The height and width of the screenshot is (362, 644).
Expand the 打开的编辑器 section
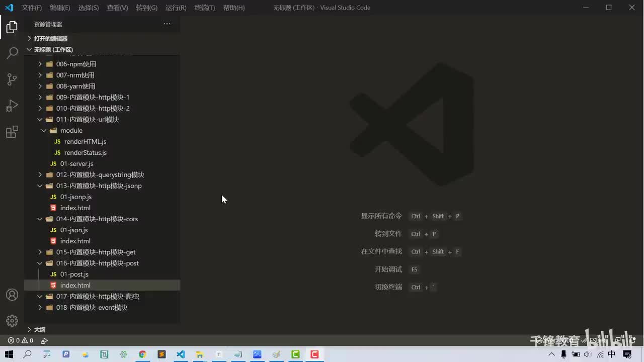[102, 39]
